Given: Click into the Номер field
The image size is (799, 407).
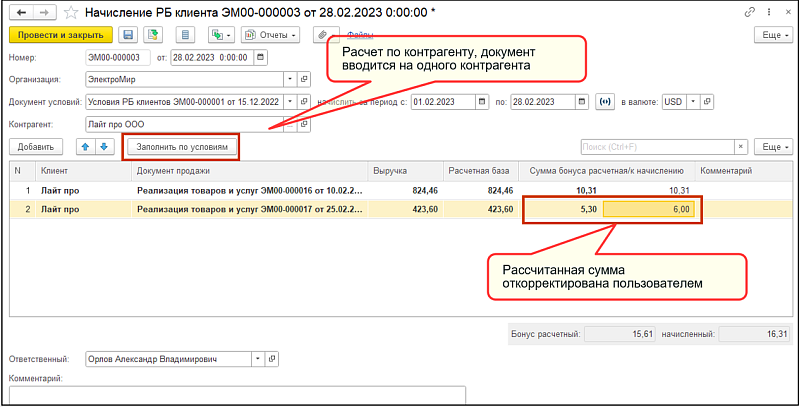Looking at the screenshot, I should [x=118, y=58].
